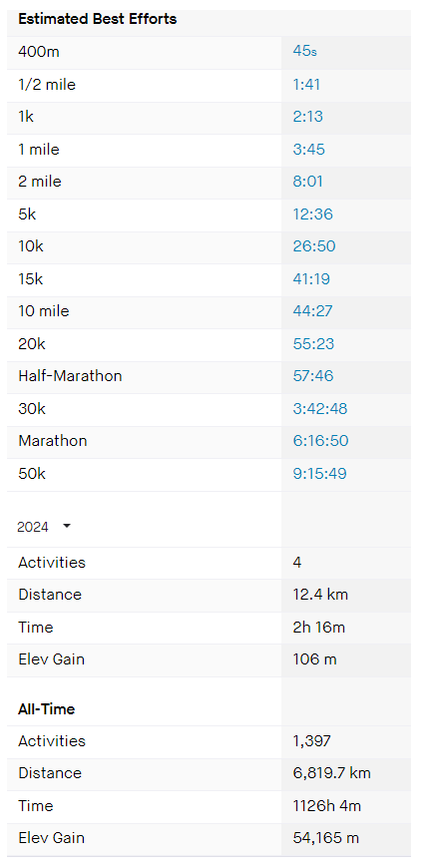Click the dropdown arrow beside 2024
The image size is (433, 868).
click(x=67, y=526)
